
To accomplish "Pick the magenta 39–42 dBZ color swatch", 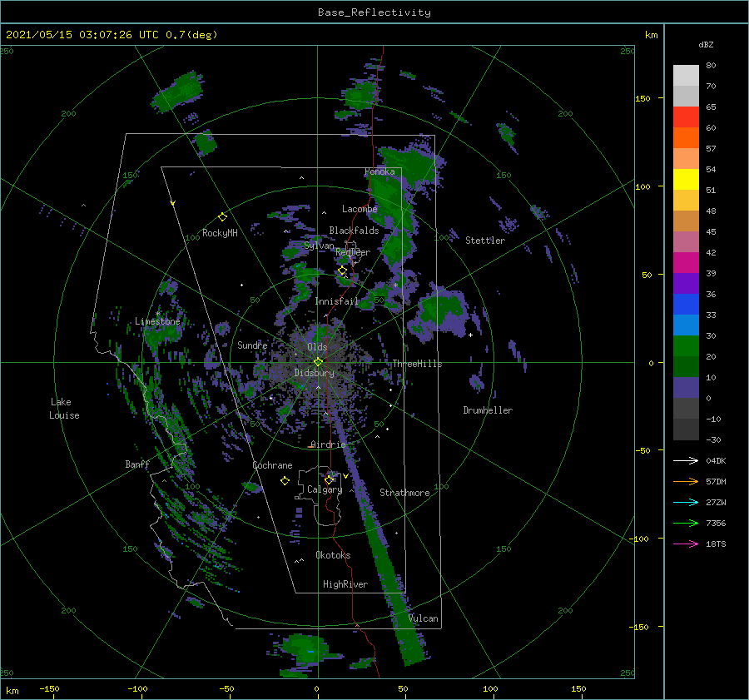I will [686, 263].
